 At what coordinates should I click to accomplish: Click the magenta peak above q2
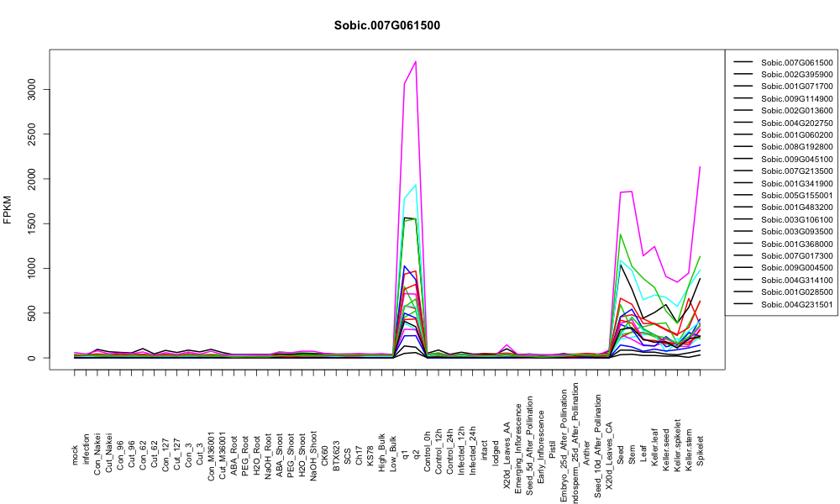pos(416,61)
